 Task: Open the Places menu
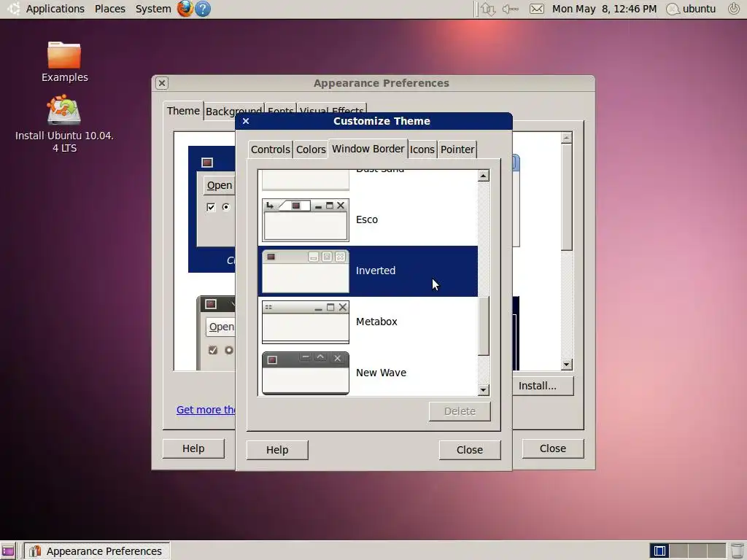110,9
